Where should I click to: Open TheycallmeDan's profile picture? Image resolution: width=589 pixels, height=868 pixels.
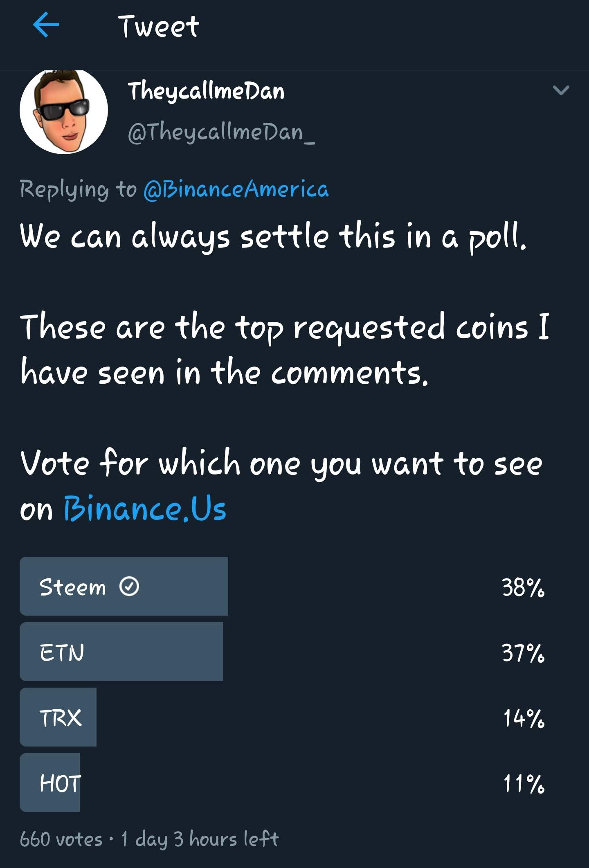coord(64,110)
